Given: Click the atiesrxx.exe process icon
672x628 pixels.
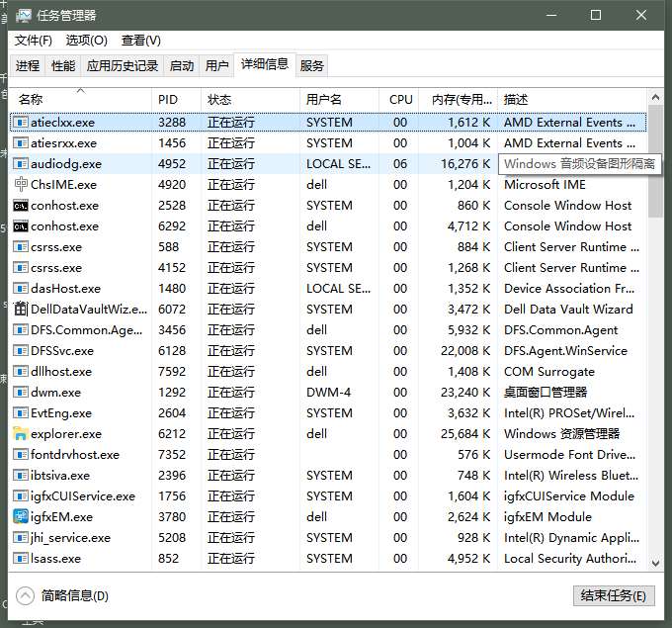Looking at the screenshot, I should [x=20, y=142].
